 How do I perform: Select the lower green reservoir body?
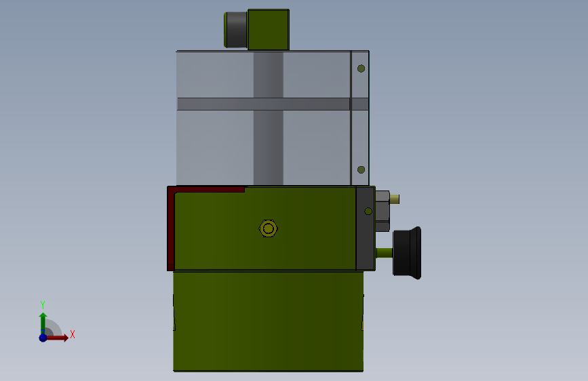coord(268,321)
